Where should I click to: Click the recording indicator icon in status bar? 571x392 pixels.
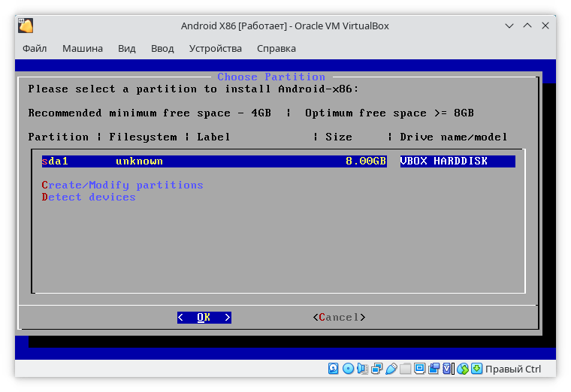pos(434,369)
